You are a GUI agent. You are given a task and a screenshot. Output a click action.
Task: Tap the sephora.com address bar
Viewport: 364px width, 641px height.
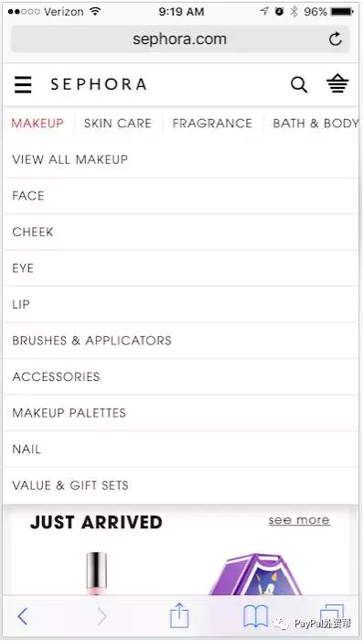[x=180, y=39]
